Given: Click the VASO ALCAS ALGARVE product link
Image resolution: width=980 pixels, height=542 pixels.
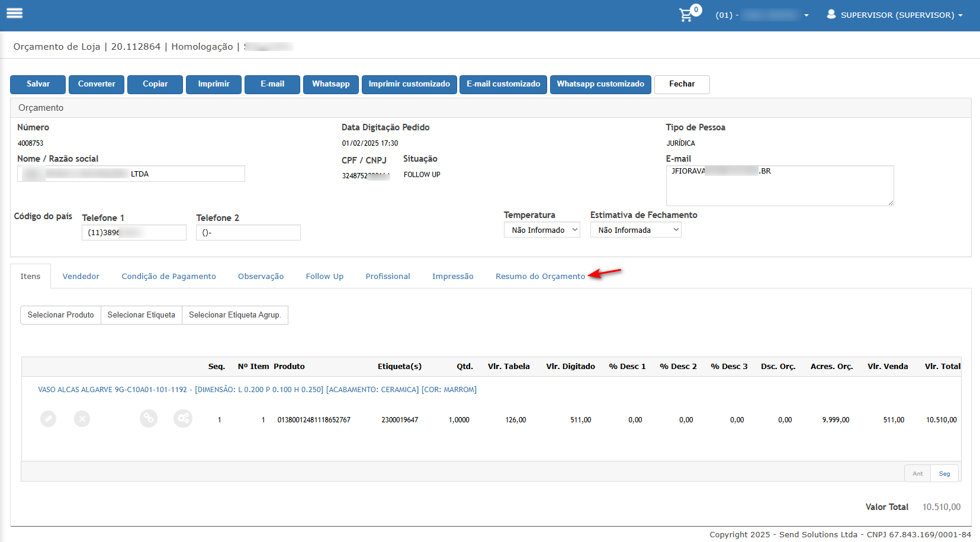Looking at the screenshot, I should click(257, 390).
